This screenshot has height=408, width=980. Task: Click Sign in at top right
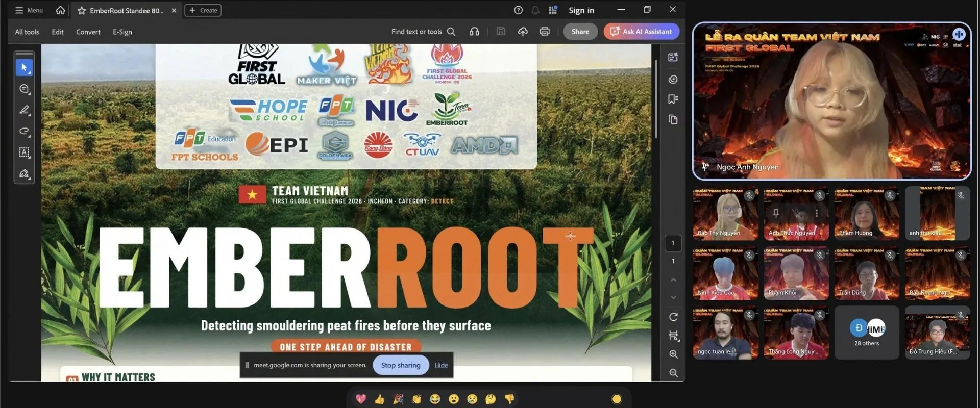click(x=581, y=10)
